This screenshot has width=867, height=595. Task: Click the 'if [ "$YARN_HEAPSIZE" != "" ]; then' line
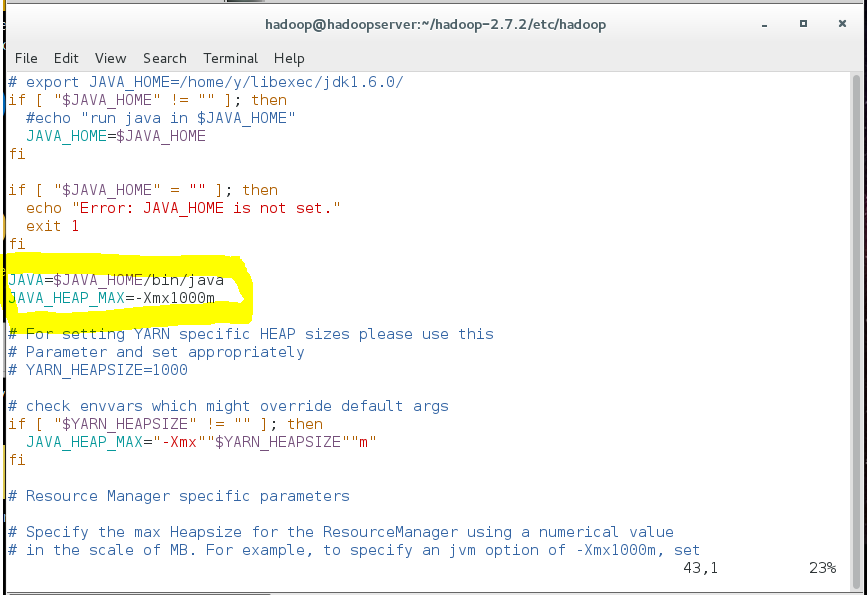point(165,424)
